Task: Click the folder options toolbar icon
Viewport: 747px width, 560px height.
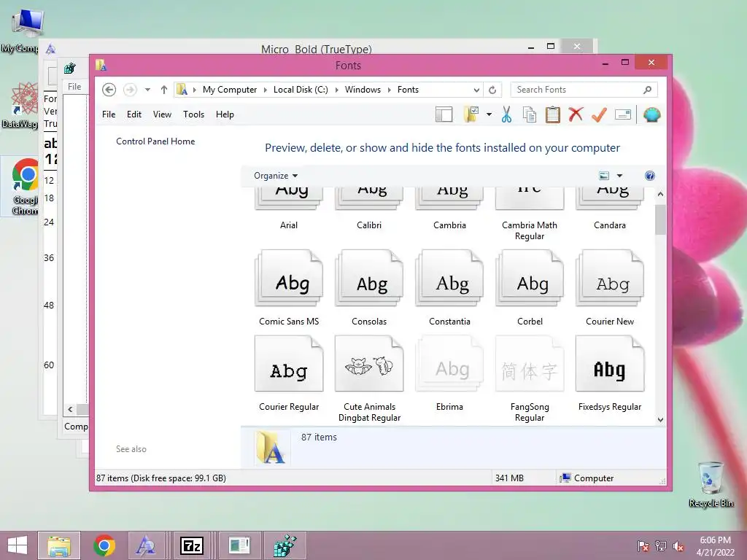Action: [472, 114]
